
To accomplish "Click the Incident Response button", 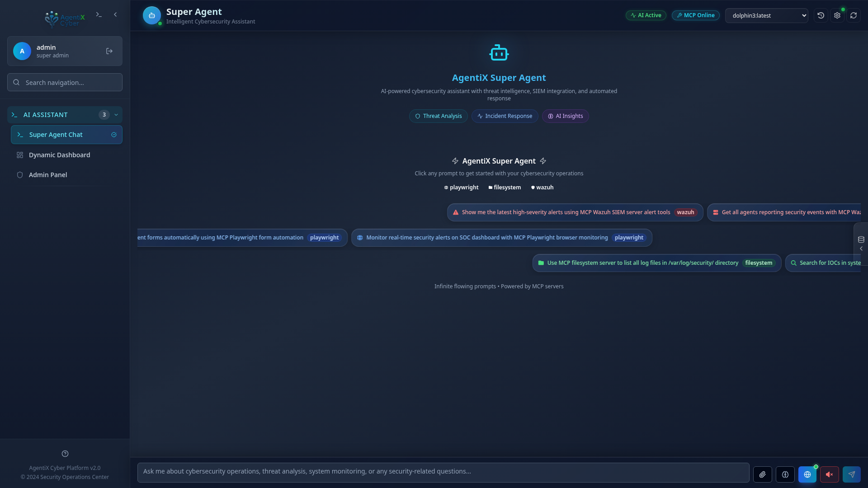I will (505, 116).
